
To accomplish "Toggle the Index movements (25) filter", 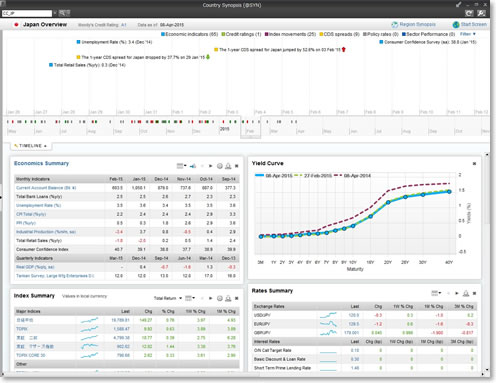I will click(290, 34).
